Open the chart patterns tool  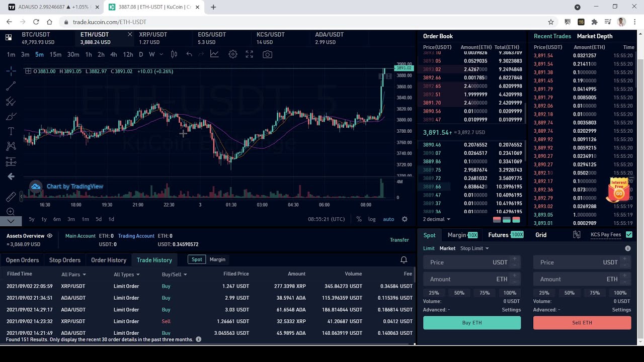[x=11, y=146]
